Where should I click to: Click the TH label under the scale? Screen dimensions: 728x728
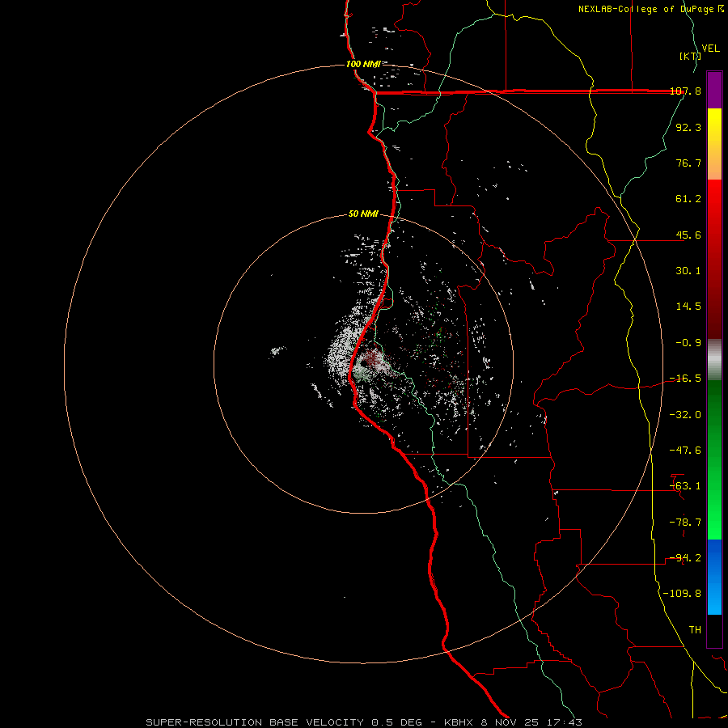tap(695, 630)
